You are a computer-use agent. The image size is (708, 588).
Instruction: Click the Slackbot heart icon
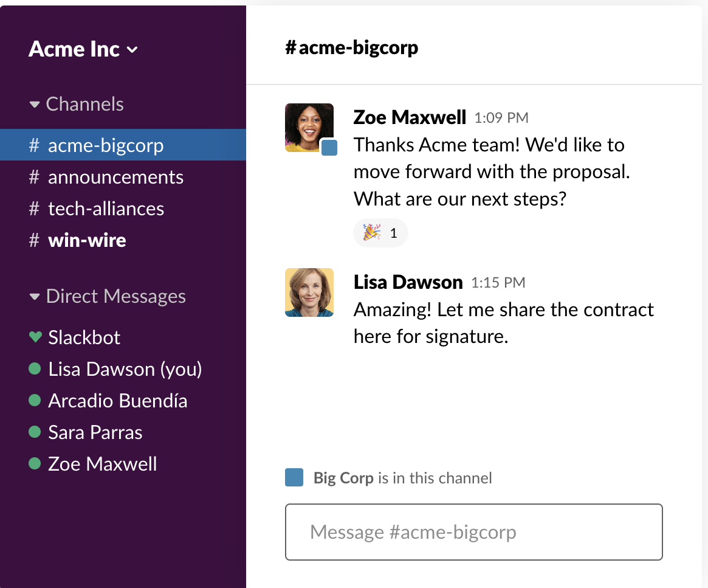pyautogui.click(x=35, y=337)
